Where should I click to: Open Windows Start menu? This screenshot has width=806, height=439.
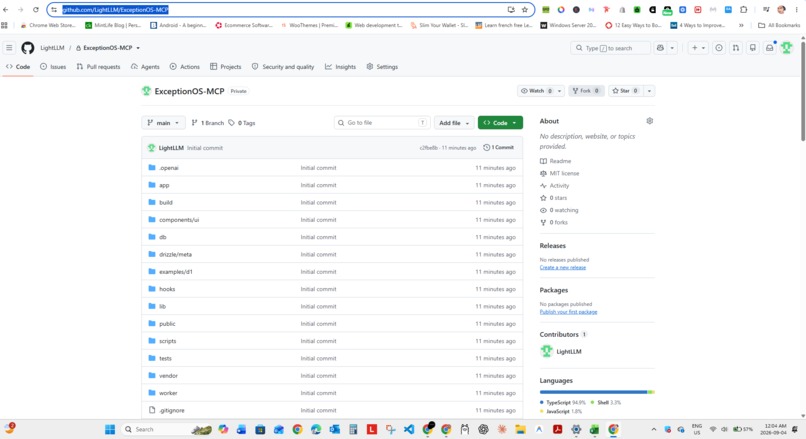[110, 429]
